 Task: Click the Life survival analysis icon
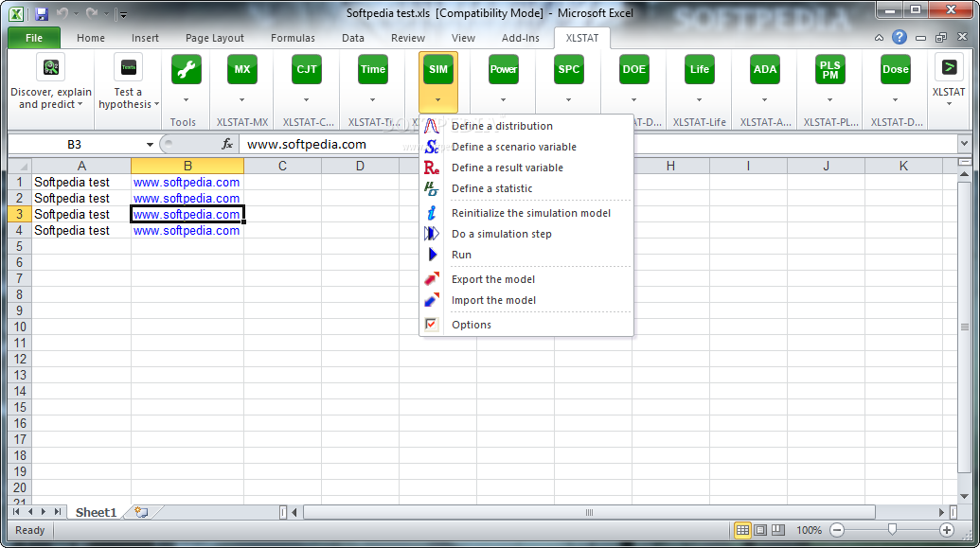click(x=700, y=69)
